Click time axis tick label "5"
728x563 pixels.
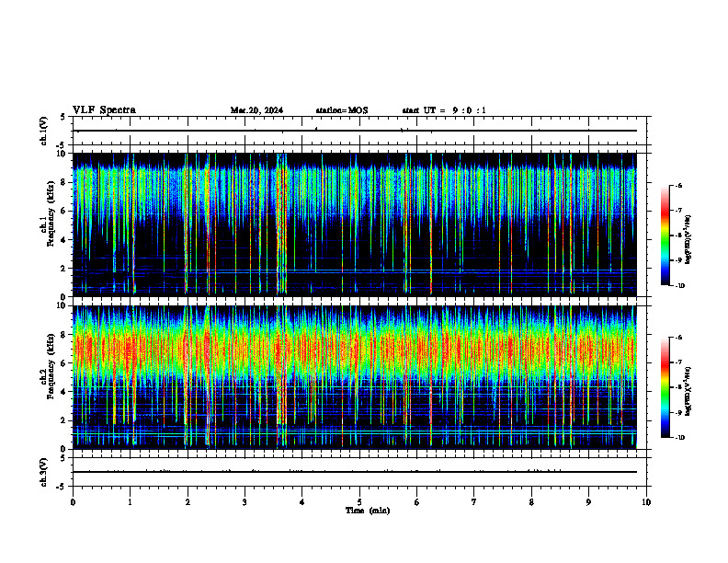coord(359,502)
